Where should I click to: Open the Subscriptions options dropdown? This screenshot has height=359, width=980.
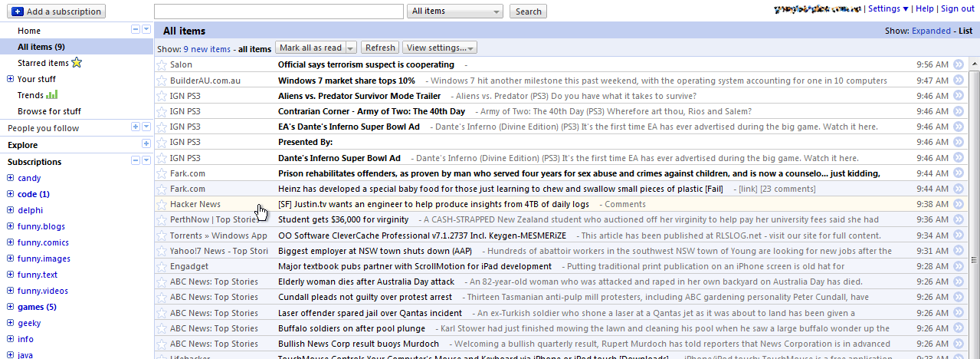point(146,160)
